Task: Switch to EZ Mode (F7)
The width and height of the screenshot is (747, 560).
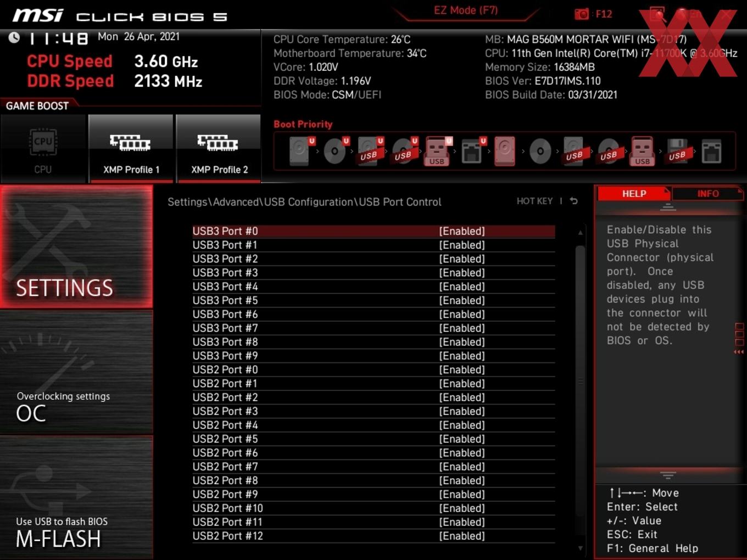Action: (466, 10)
